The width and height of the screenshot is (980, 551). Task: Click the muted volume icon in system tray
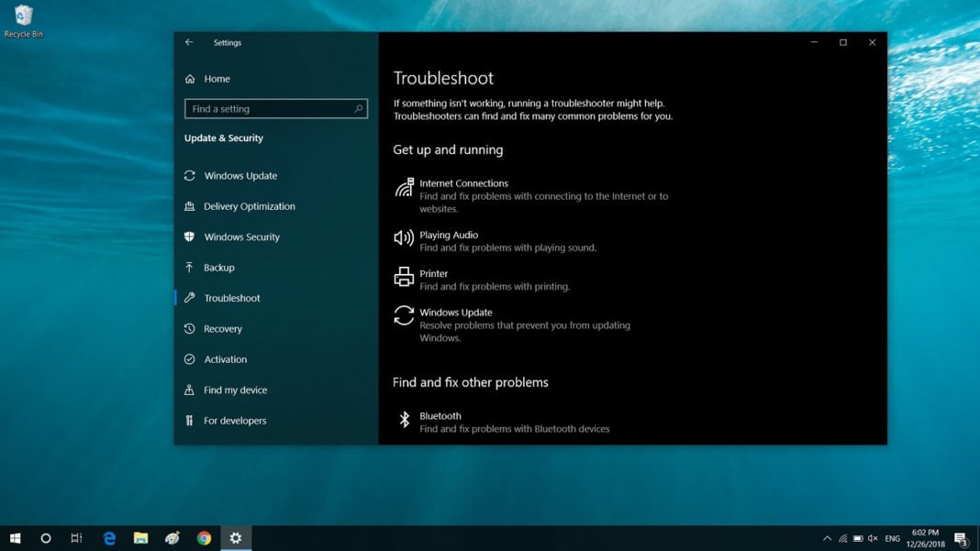tap(871, 538)
